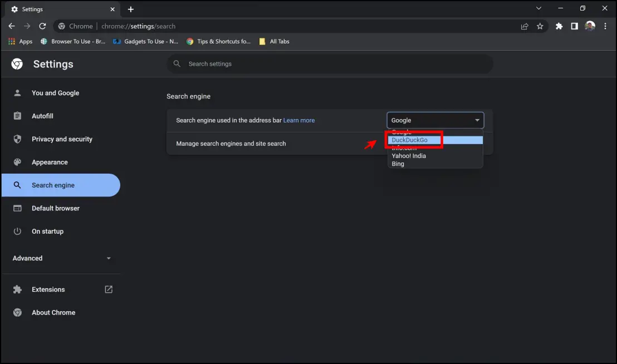This screenshot has width=617, height=364.
Task: Choose Yahoo! India from the dropdown list
Action: point(435,156)
